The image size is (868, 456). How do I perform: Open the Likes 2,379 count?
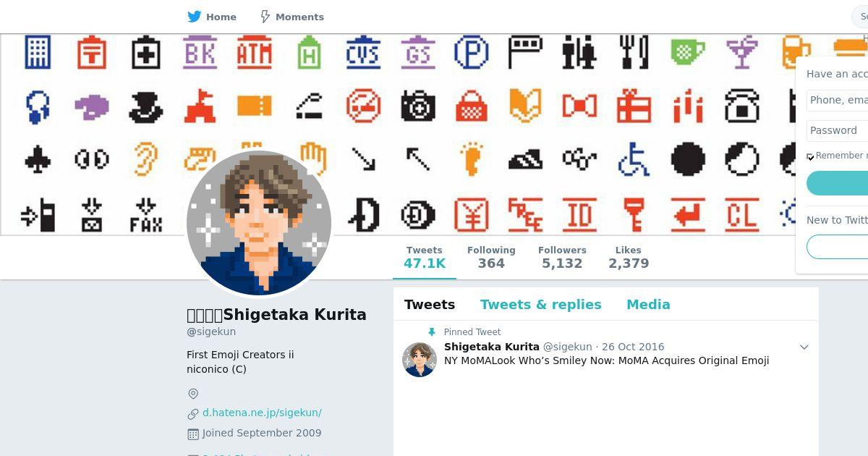629,257
